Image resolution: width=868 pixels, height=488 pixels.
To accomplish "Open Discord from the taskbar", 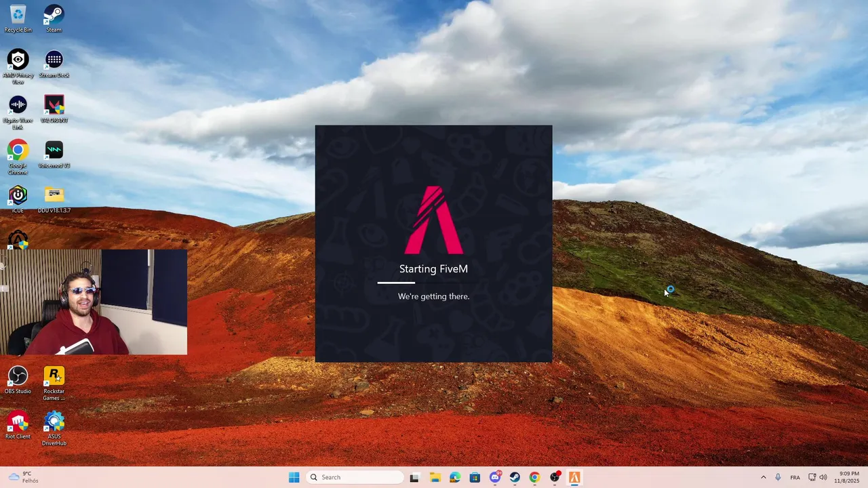I will [495, 477].
